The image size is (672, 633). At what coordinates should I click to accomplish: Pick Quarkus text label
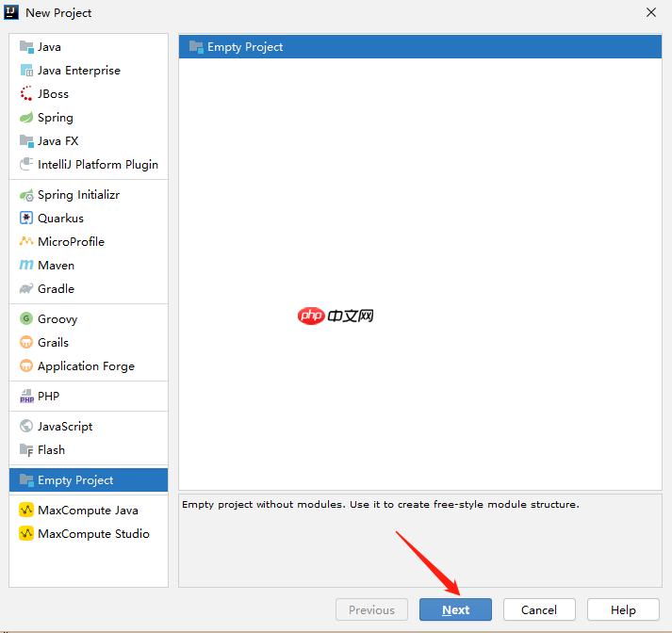pyautogui.click(x=61, y=218)
